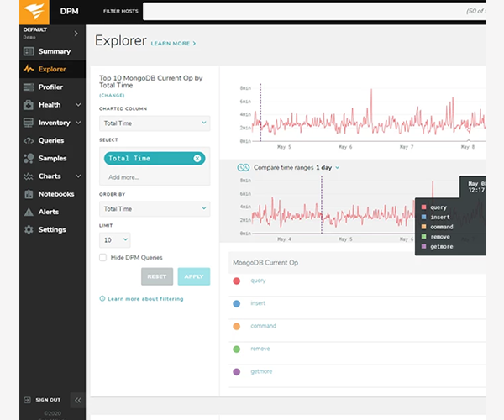This screenshot has height=420, width=504.
Task: Click the Inventory sidebar icon
Action: coord(29,123)
